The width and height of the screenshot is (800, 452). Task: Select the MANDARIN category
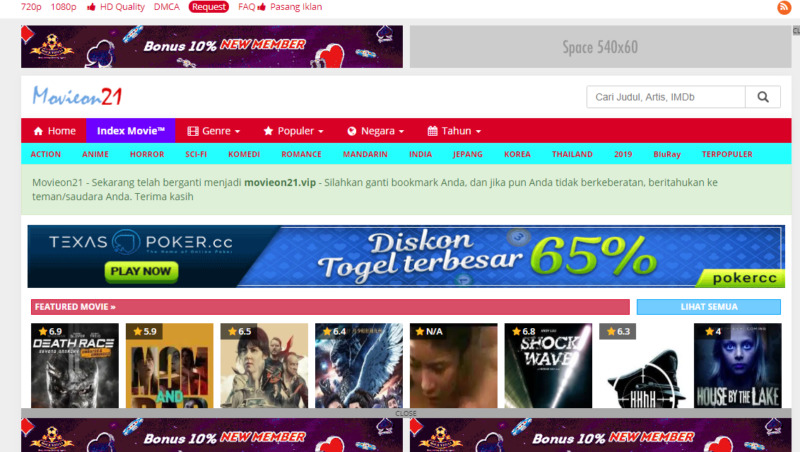click(365, 154)
